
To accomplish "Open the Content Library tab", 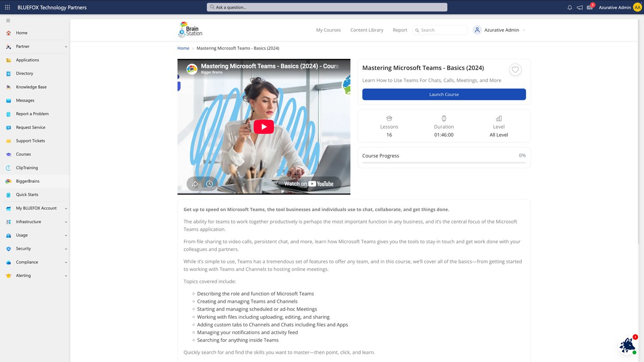I will 367,30.
